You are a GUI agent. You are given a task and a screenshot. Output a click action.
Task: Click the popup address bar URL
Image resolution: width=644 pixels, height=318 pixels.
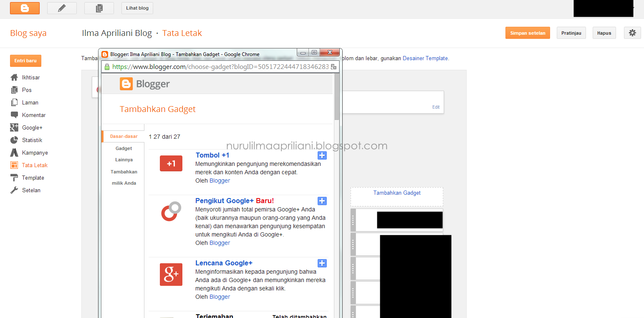click(220, 67)
